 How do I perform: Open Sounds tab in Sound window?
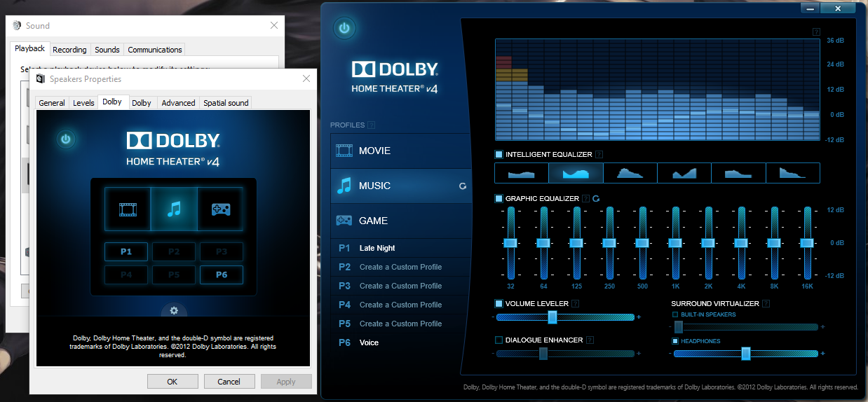[107, 50]
